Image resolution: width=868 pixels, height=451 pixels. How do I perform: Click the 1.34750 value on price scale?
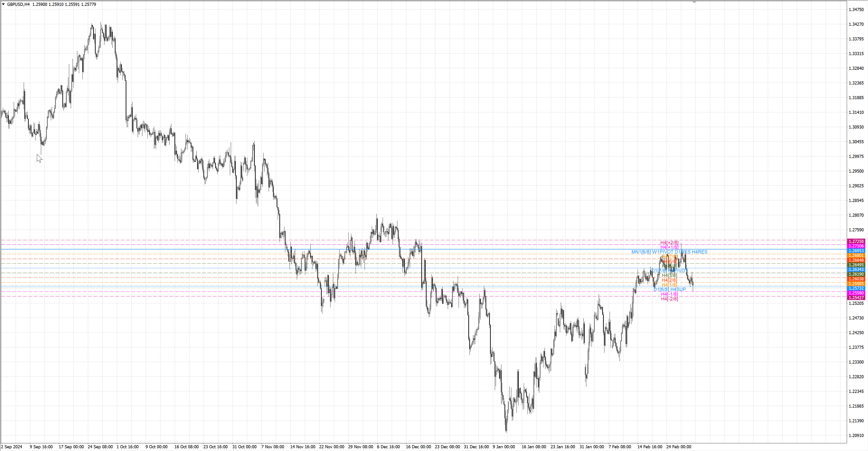coord(856,9)
